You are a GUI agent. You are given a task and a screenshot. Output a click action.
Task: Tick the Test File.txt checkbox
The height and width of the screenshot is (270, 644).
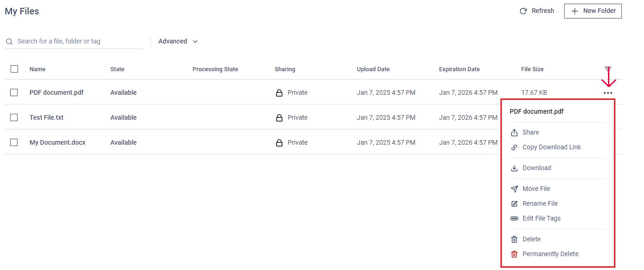[14, 117]
